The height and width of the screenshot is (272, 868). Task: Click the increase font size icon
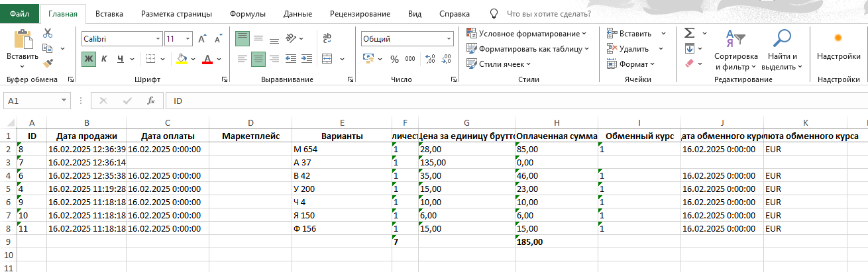(202, 39)
